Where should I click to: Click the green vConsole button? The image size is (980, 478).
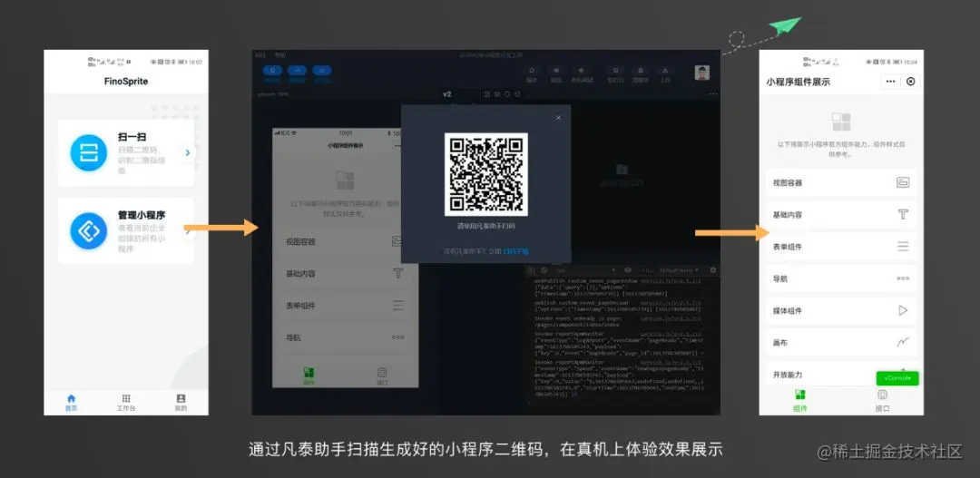tap(897, 378)
